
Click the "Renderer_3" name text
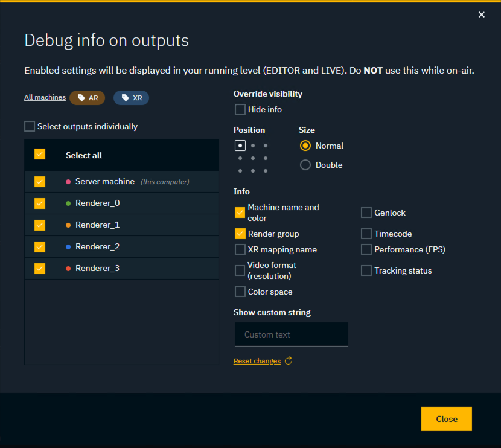[97, 269]
